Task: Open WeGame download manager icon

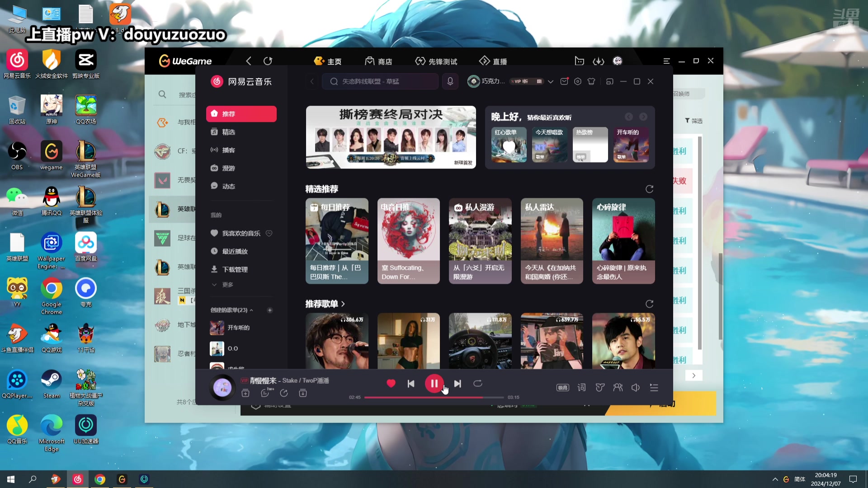Action: 599,61
